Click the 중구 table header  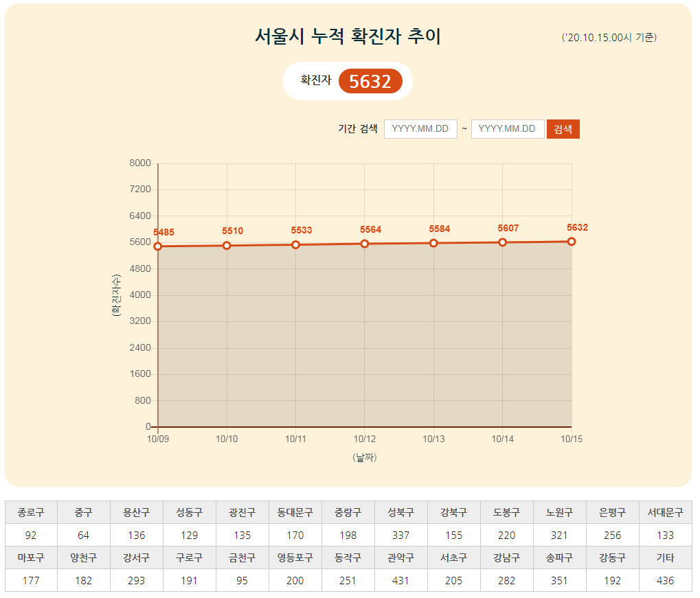(x=84, y=512)
